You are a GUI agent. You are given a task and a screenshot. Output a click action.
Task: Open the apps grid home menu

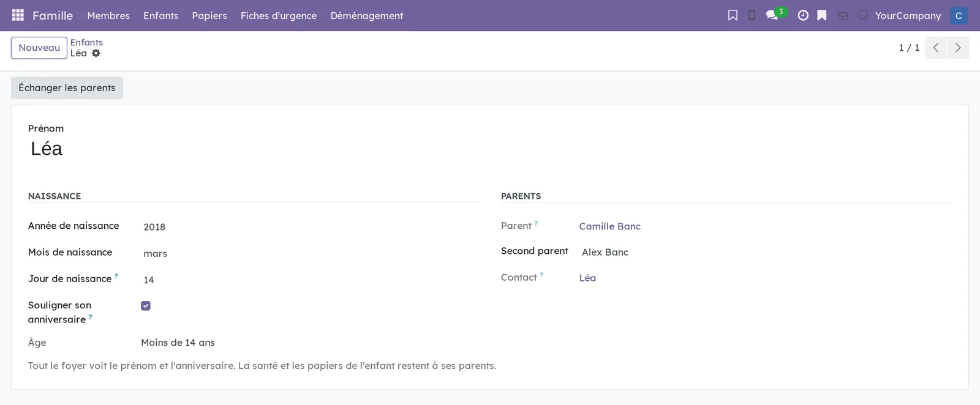18,15
